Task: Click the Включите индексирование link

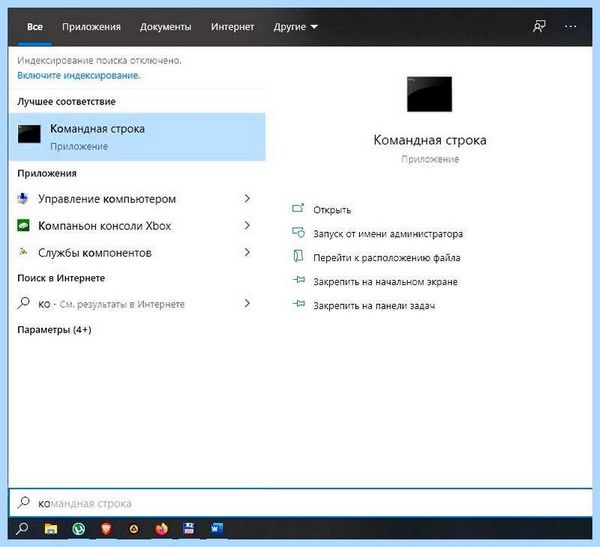Action: [x=79, y=75]
